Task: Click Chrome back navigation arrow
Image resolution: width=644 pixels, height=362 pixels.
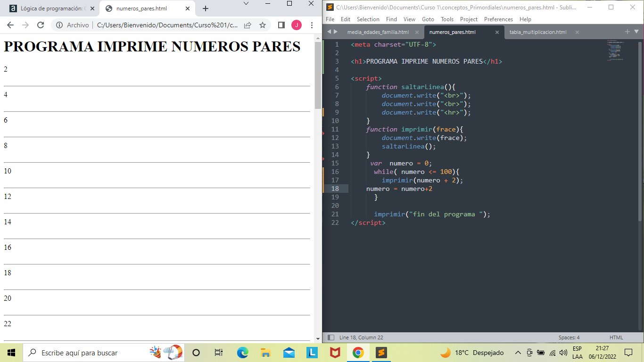Action: point(10,25)
